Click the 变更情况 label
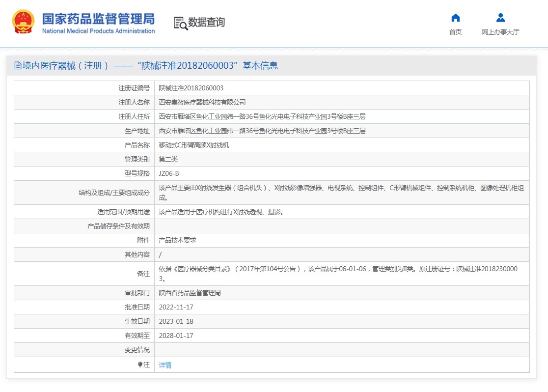 click(x=137, y=350)
